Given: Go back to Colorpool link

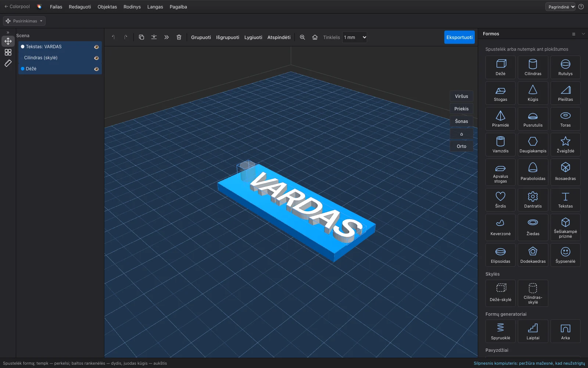Looking at the screenshot, I should coord(17,7).
